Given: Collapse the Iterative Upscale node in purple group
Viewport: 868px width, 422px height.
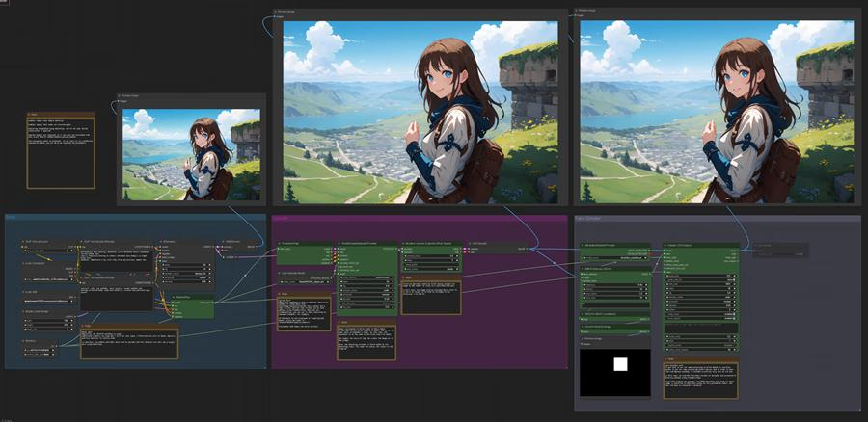Looking at the screenshot, I should [x=404, y=243].
